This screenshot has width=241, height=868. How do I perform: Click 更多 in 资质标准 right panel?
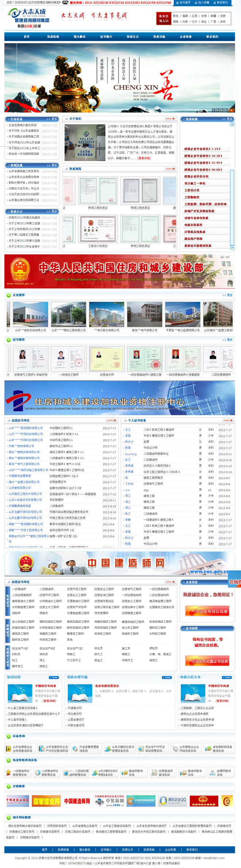point(227,119)
